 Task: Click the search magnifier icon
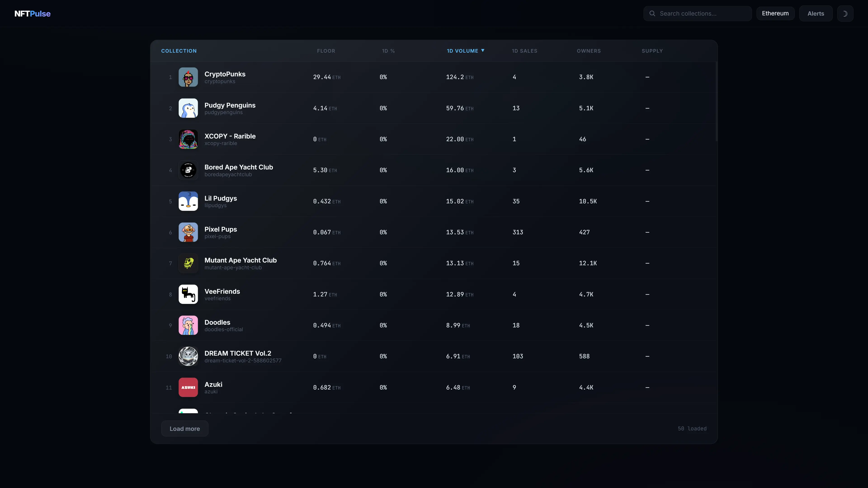click(x=652, y=13)
